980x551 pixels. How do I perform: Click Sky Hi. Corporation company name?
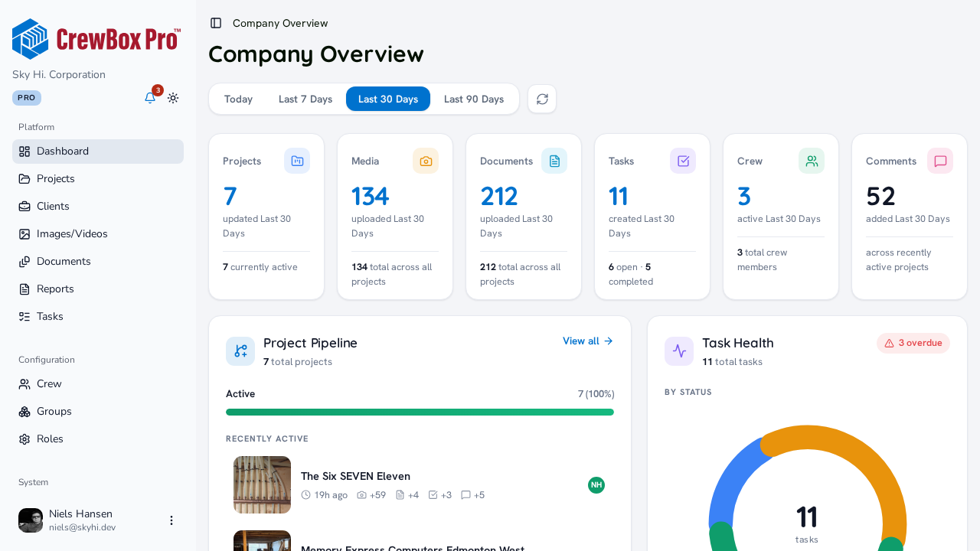pyautogui.click(x=59, y=75)
